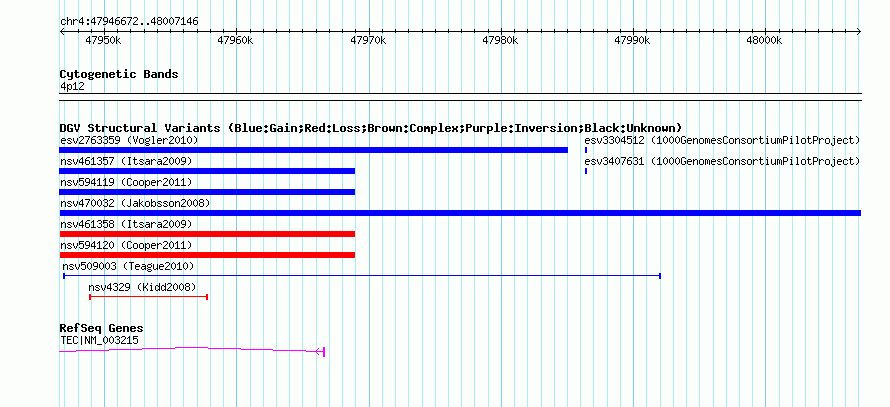The width and height of the screenshot is (890, 407).
Task: Open the nsv461357 (Itsara2009) label
Action: click(x=126, y=161)
